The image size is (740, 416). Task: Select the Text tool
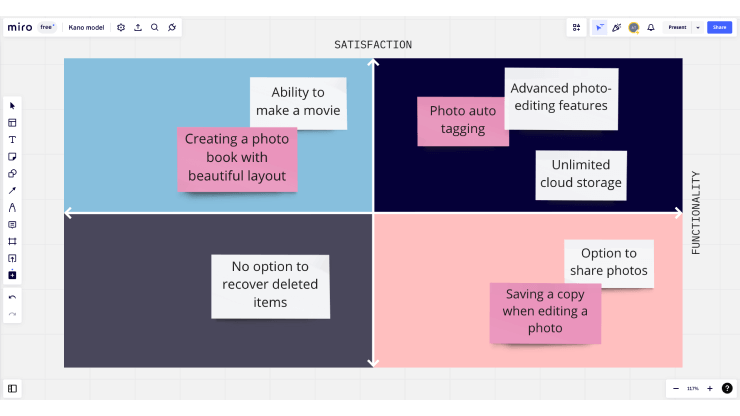(12, 140)
